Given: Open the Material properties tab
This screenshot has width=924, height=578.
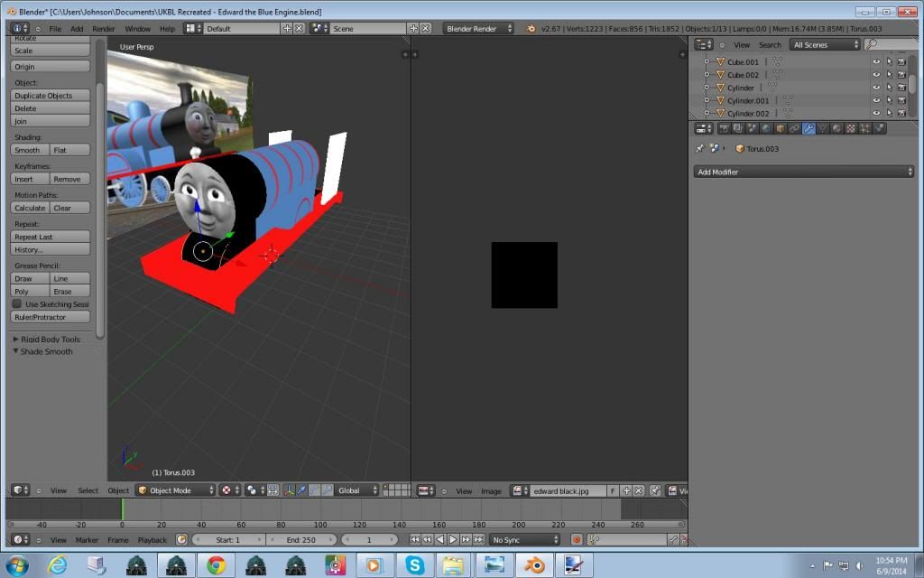Looking at the screenshot, I should tap(836, 128).
